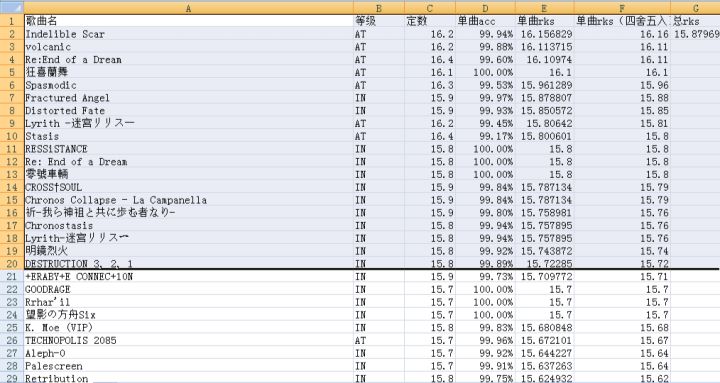Select the cell 明鏡烈火

coord(188,251)
